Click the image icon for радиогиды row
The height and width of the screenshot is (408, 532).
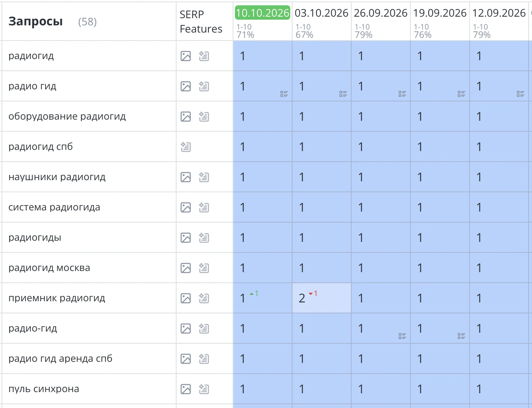tap(186, 238)
